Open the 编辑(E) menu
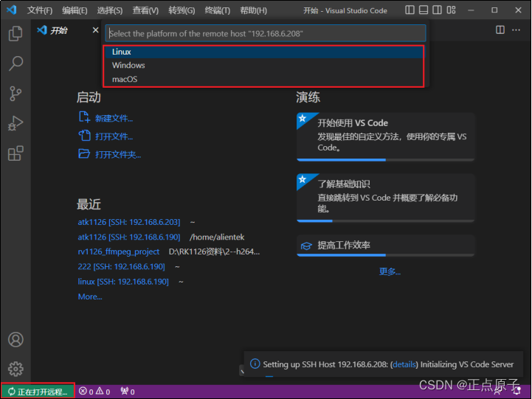Viewport: 532px width, 399px height. coord(75,10)
